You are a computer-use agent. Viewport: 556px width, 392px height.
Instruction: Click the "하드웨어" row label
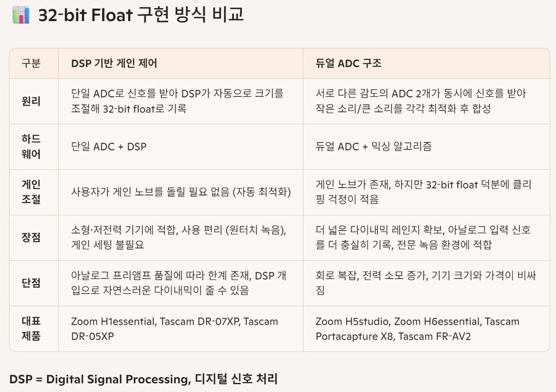[31, 146]
